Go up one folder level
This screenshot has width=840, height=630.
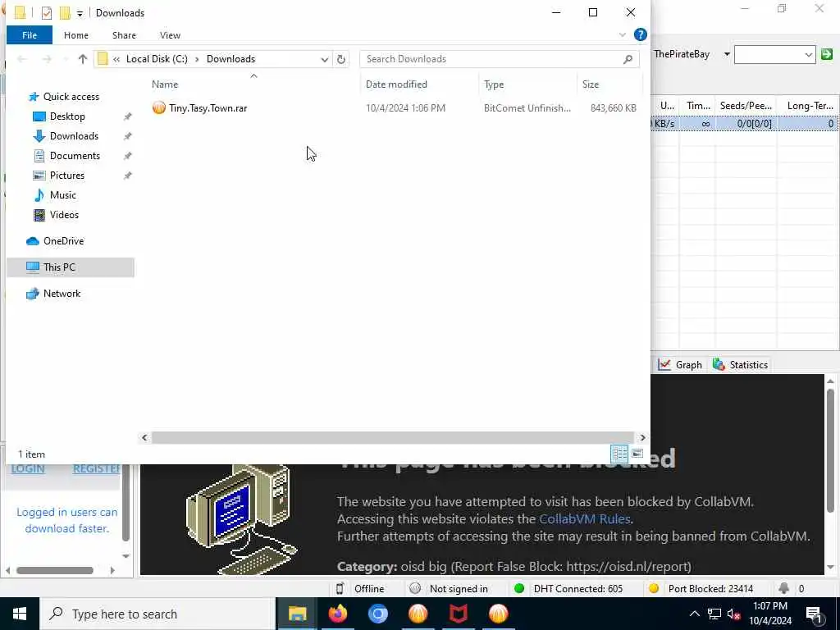(83, 59)
